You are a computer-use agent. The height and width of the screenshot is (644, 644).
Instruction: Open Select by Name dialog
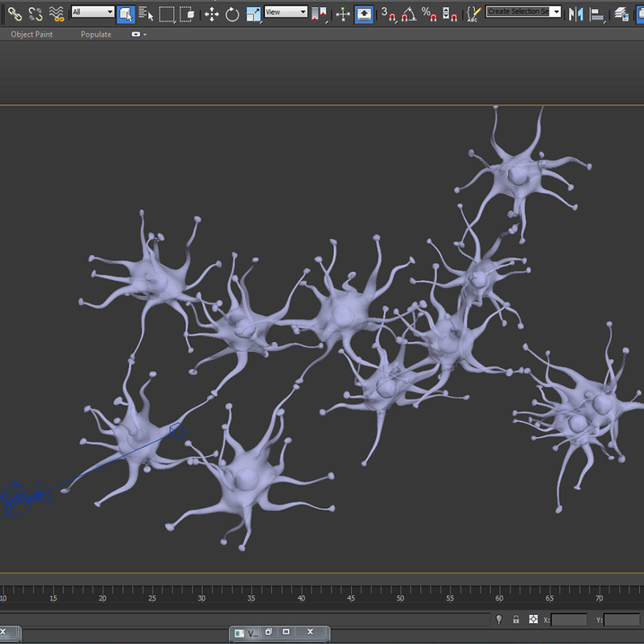[x=145, y=12]
